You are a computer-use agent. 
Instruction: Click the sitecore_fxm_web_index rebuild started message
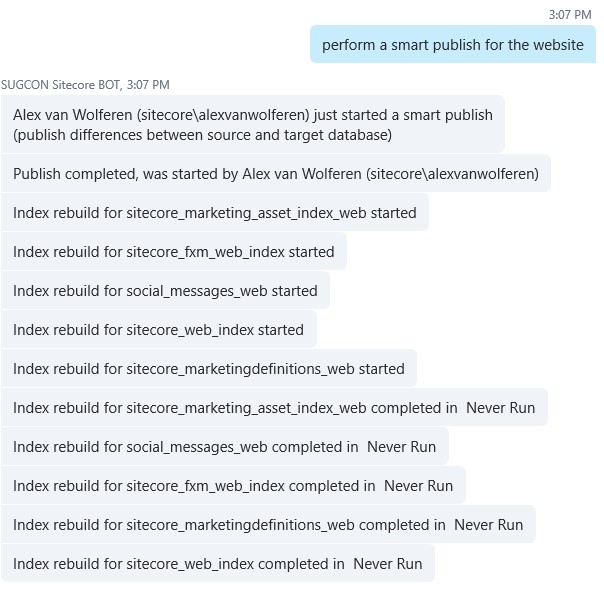tap(173, 252)
